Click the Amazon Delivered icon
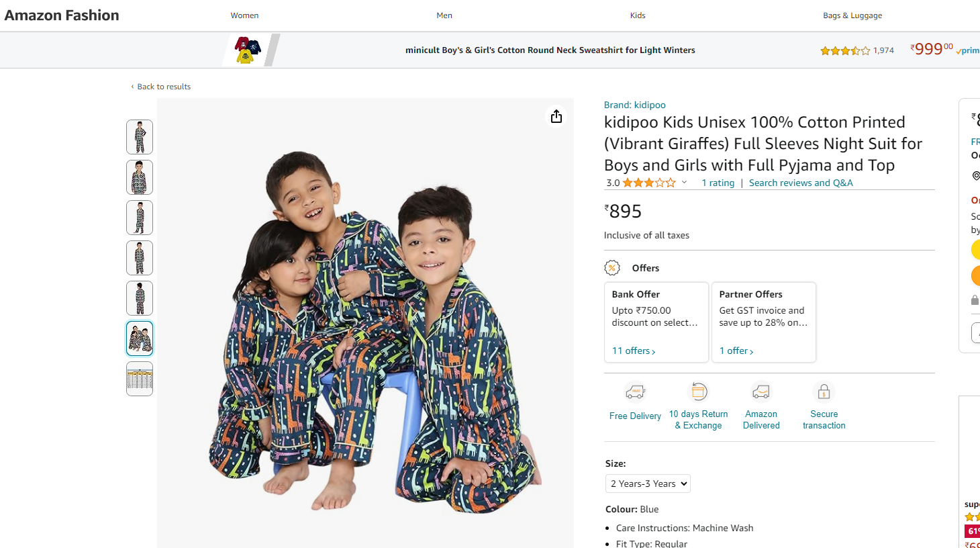Image resolution: width=980 pixels, height=548 pixels. (761, 392)
